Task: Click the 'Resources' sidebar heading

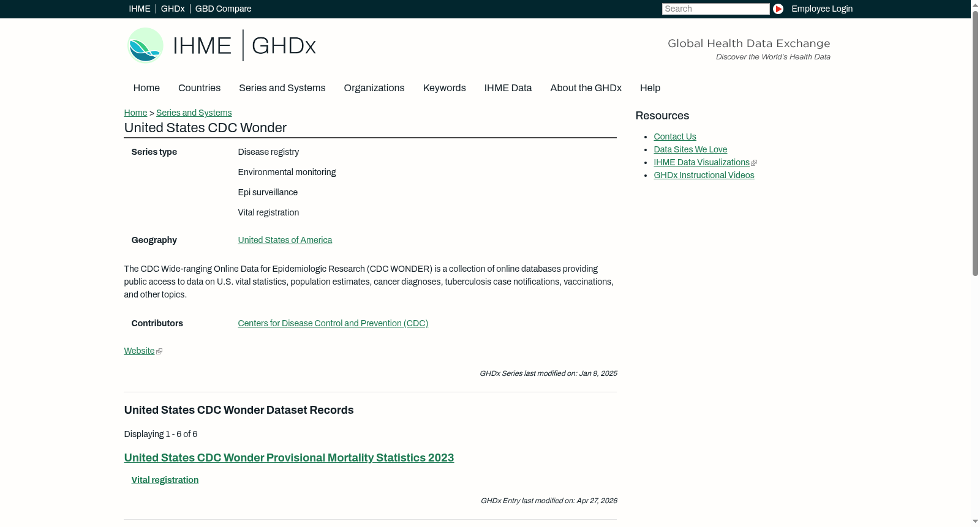Action: pos(662,116)
